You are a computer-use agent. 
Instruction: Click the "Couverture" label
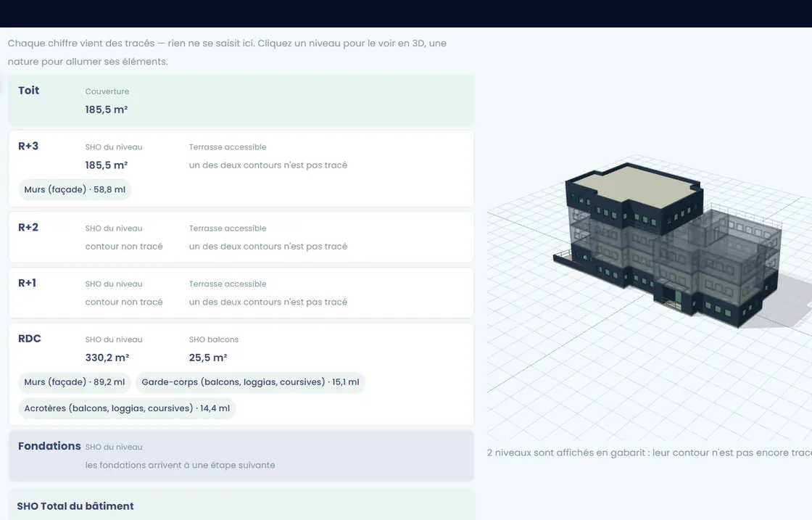pos(107,91)
